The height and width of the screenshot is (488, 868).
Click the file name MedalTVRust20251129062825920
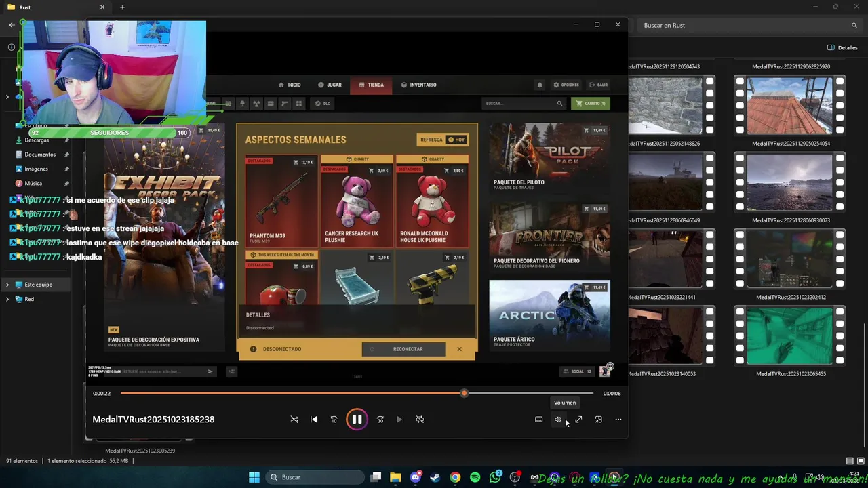click(x=791, y=67)
